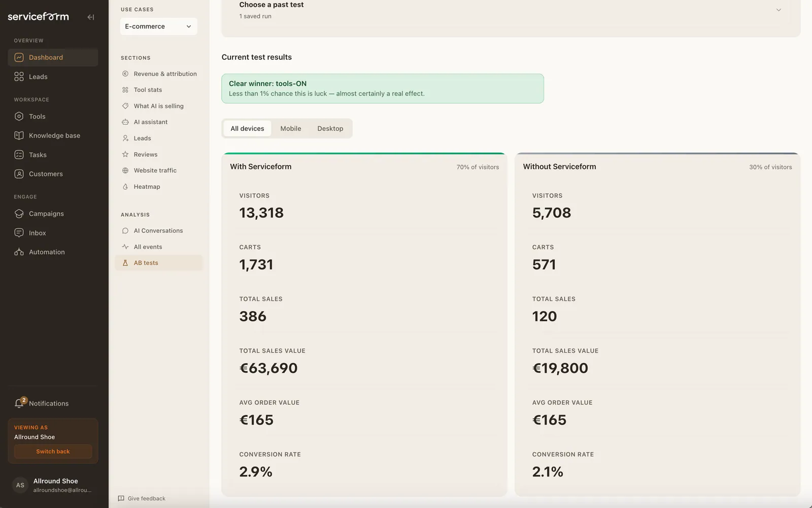Viewport: 812px width, 508px height.
Task: Click the Reviews star icon
Action: (125, 154)
